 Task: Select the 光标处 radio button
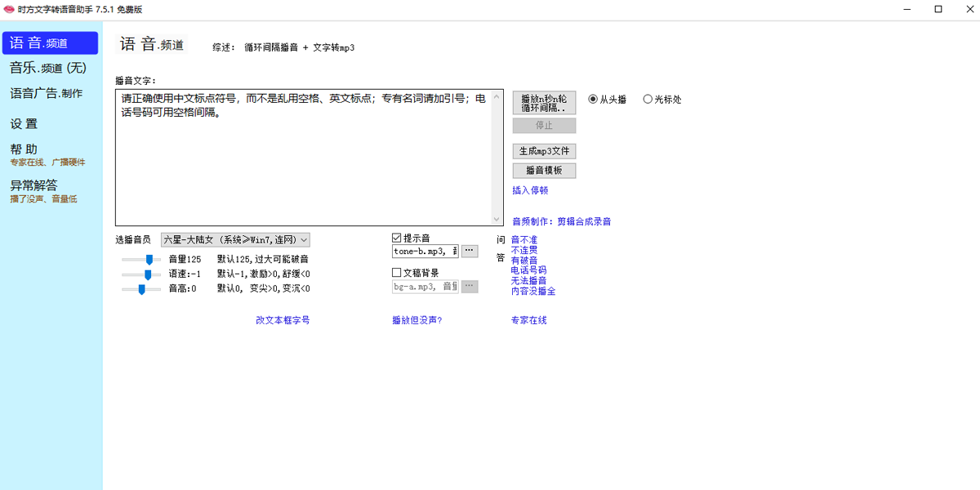tap(648, 100)
